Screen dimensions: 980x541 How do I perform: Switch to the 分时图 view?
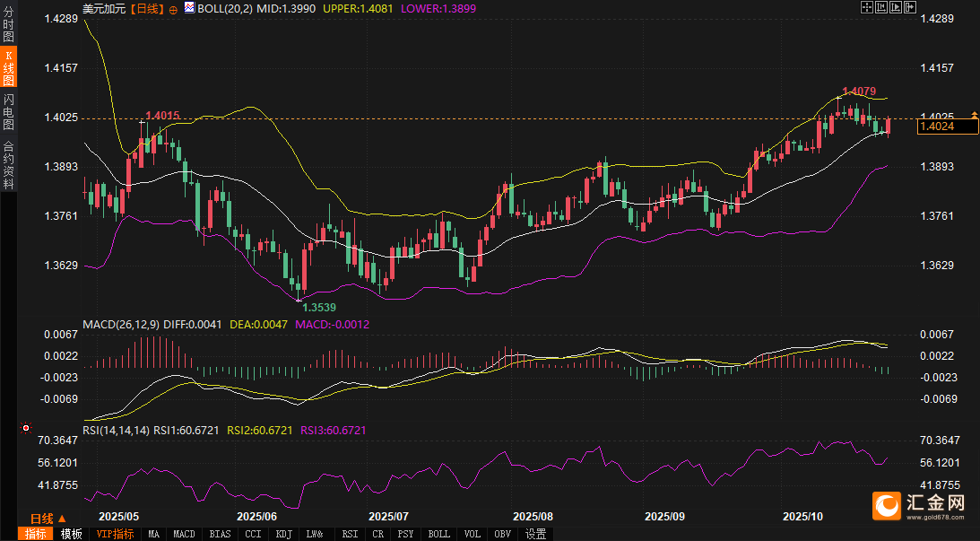pyautogui.click(x=9, y=23)
